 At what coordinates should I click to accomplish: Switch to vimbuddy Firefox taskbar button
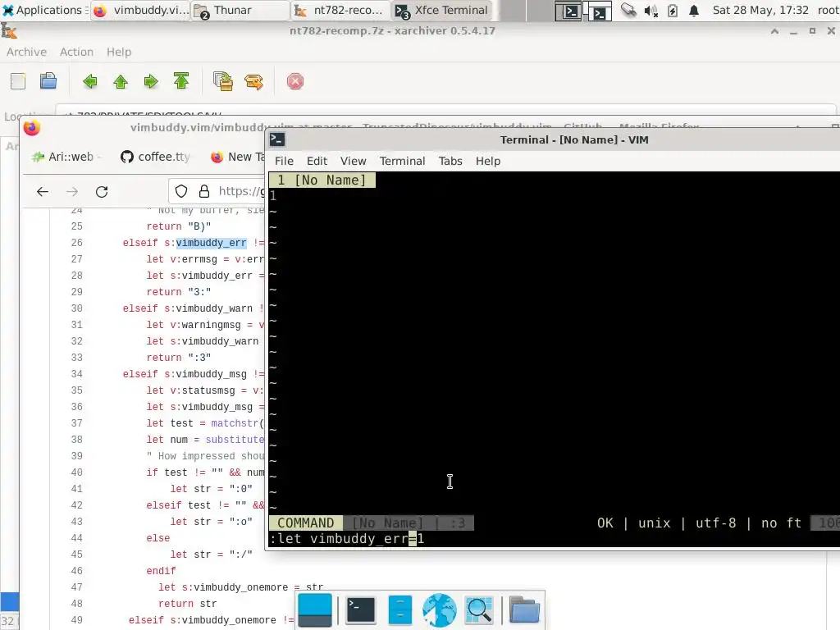(x=141, y=10)
